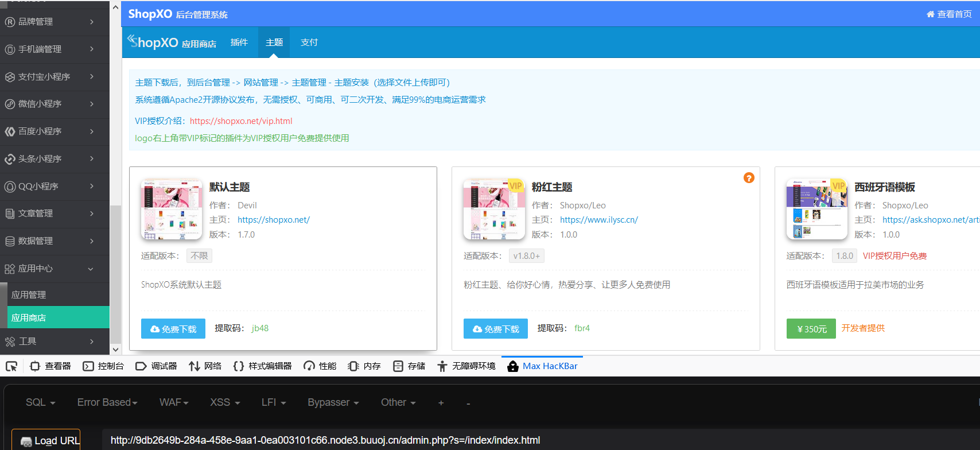Image resolution: width=980 pixels, height=450 pixels.
Task: Click the ¥350元 purchase button
Action: click(x=811, y=329)
